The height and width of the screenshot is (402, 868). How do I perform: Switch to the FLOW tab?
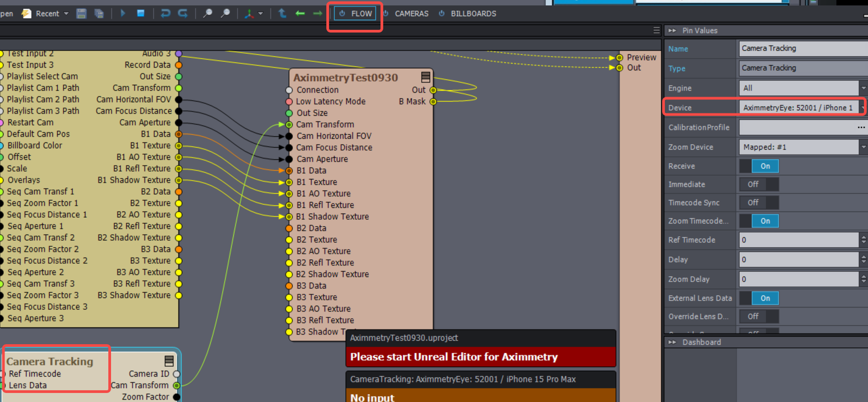356,14
